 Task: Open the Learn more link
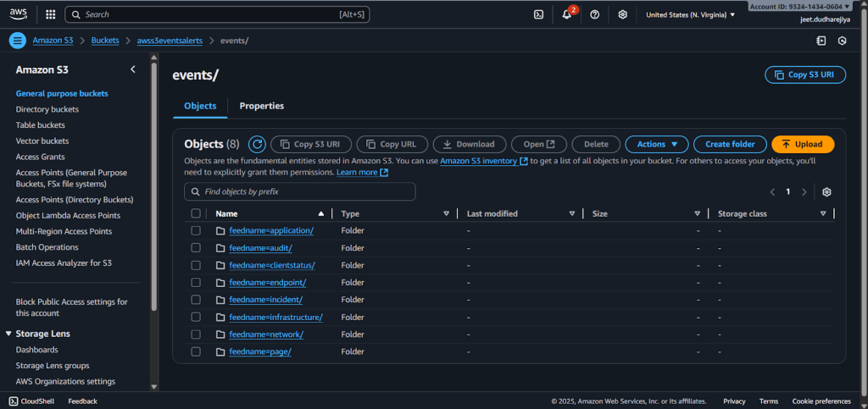(362, 172)
